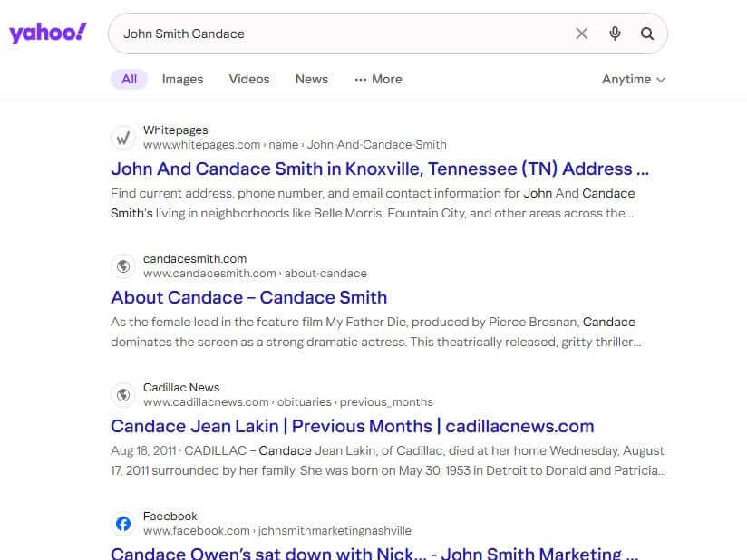
Task: Start voice search with microphone icon
Action: (616, 34)
